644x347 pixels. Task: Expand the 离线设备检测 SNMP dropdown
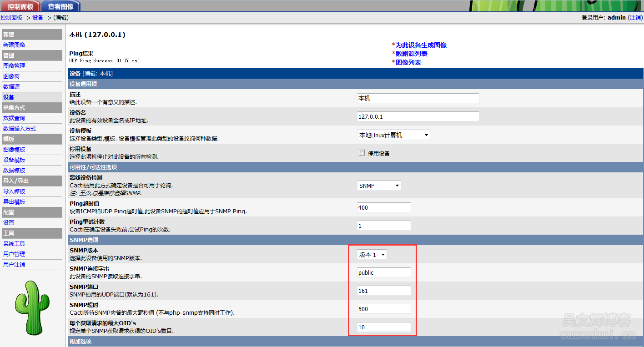tap(379, 186)
